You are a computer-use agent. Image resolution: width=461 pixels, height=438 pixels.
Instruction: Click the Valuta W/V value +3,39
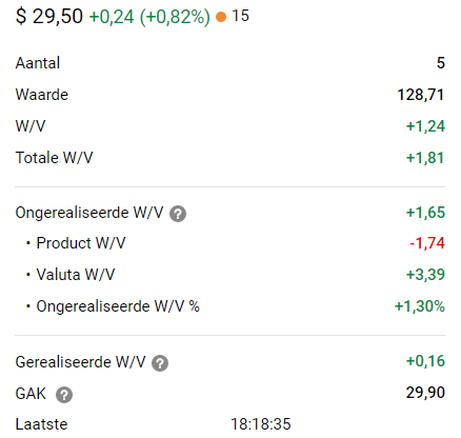click(x=425, y=275)
